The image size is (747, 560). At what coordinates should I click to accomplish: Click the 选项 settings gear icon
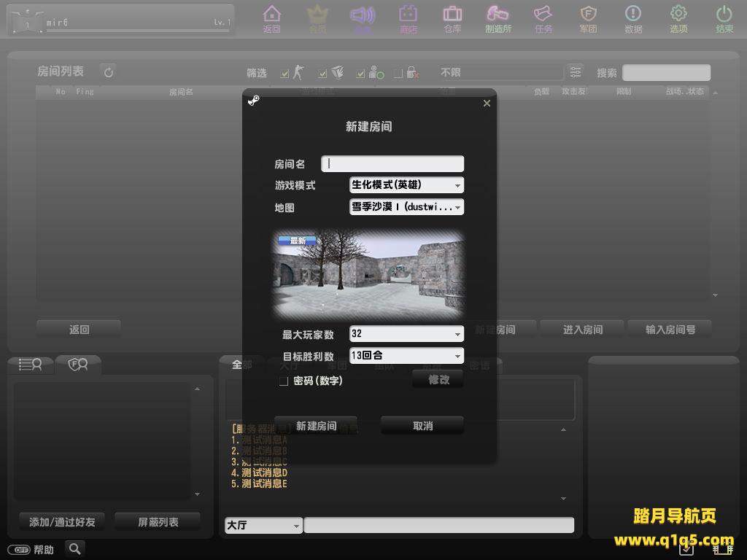pos(678,15)
